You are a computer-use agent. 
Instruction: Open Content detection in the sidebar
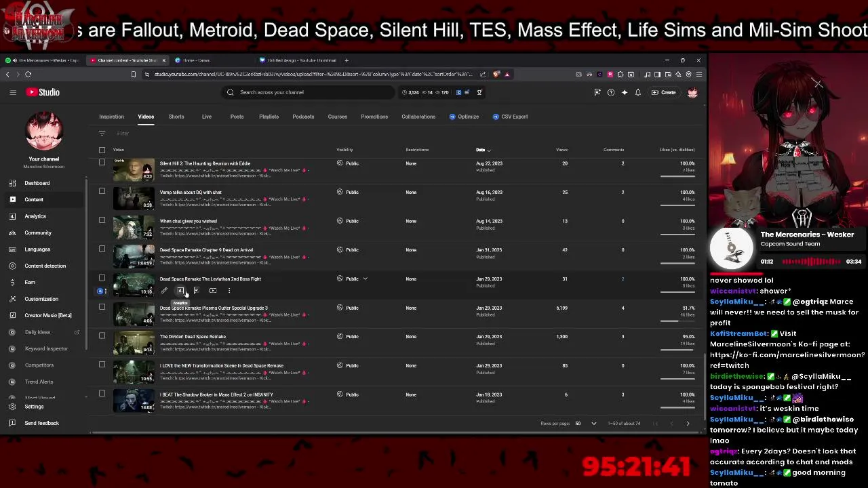(x=45, y=266)
